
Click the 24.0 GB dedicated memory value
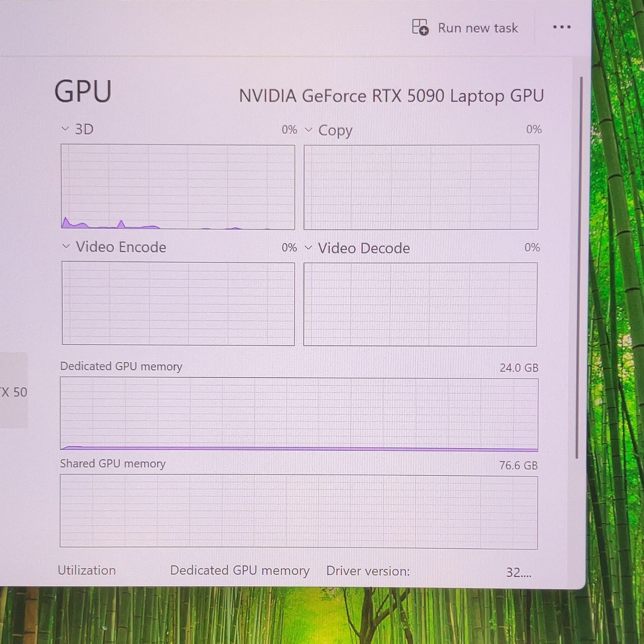519,368
